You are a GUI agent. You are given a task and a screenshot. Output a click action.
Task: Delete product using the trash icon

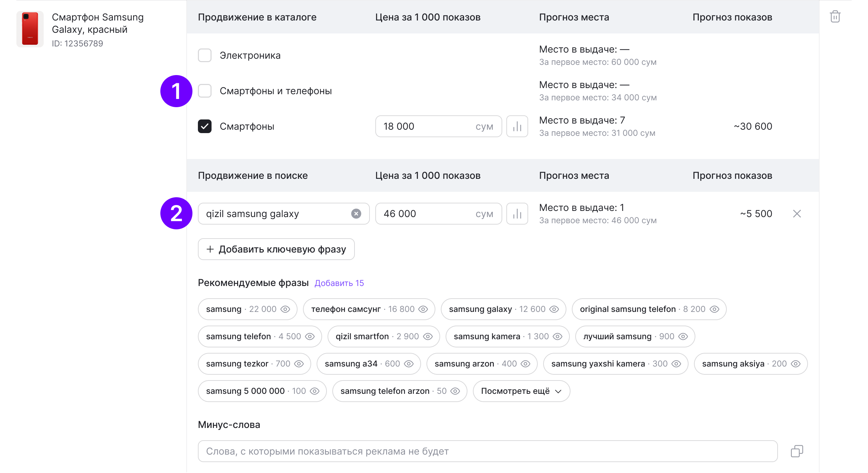(x=835, y=17)
